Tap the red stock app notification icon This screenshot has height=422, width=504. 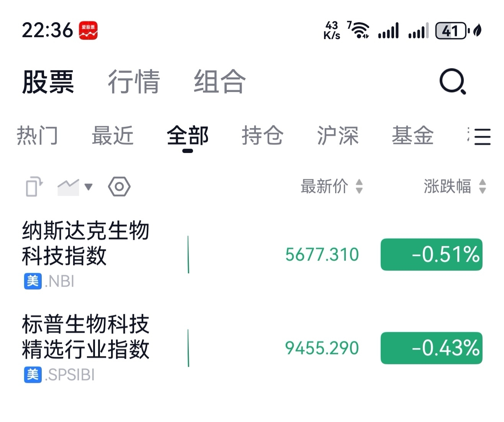click(88, 31)
